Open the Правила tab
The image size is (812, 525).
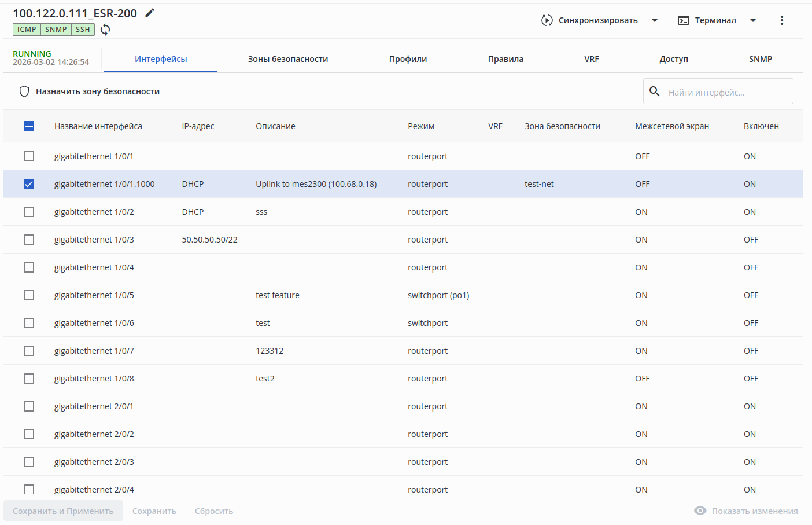click(505, 59)
